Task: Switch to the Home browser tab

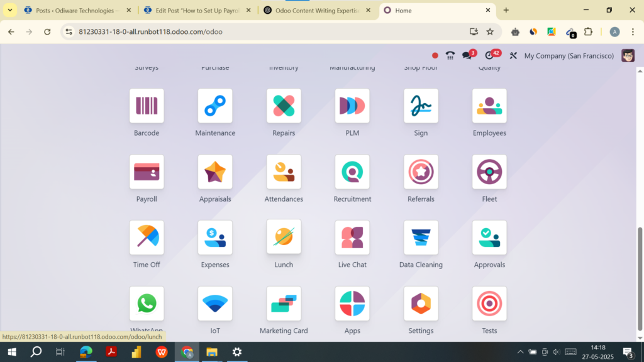Action: (434, 10)
